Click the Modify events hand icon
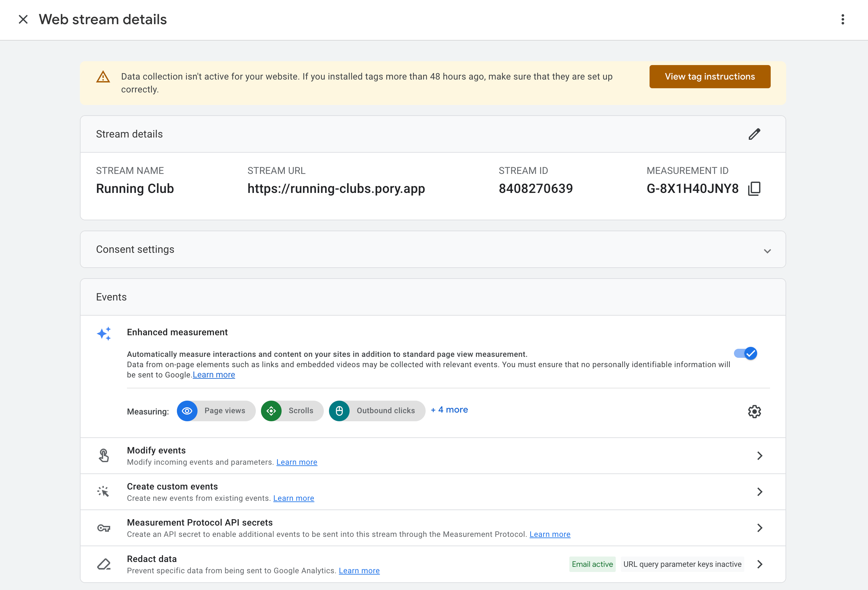The height and width of the screenshot is (590, 868). [x=104, y=456]
